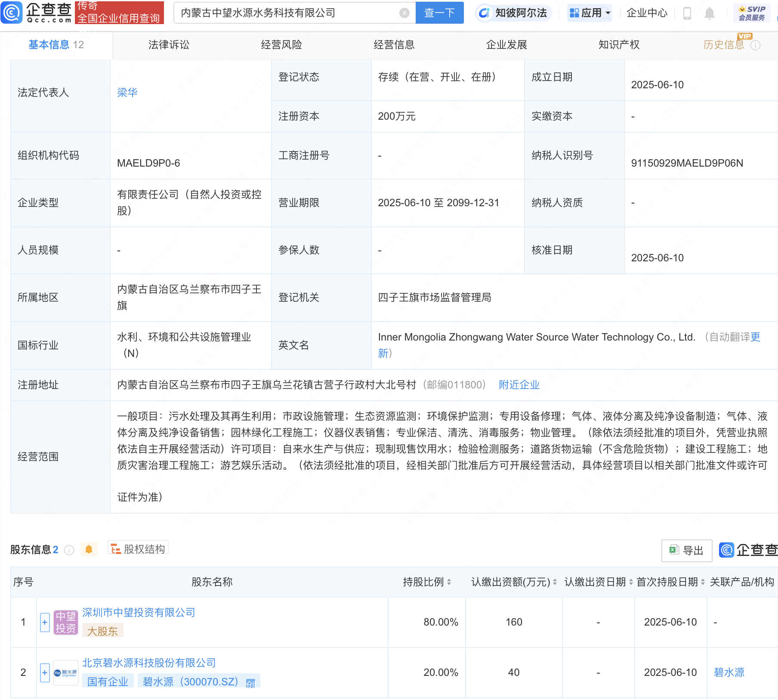Click the 查一下 search button
Screen dimensions: 778x700
pos(440,13)
